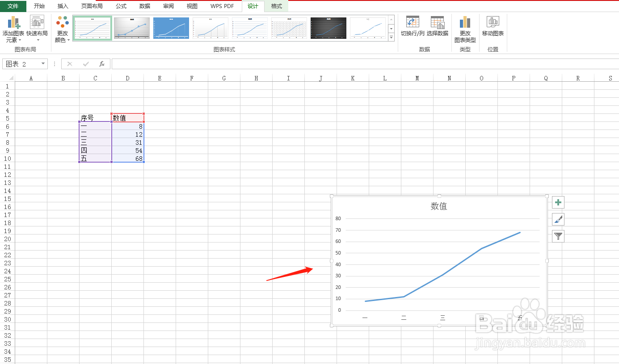619x364 pixels.
Task: Open Change Colors palette
Action: tap(63, 29)
